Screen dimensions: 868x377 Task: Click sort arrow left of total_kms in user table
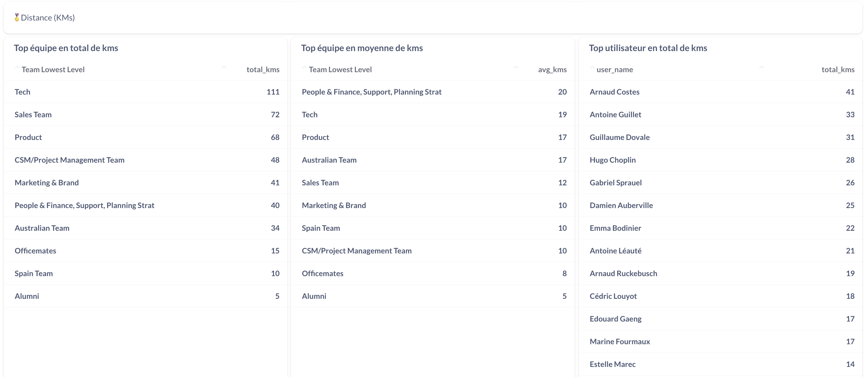761,68
